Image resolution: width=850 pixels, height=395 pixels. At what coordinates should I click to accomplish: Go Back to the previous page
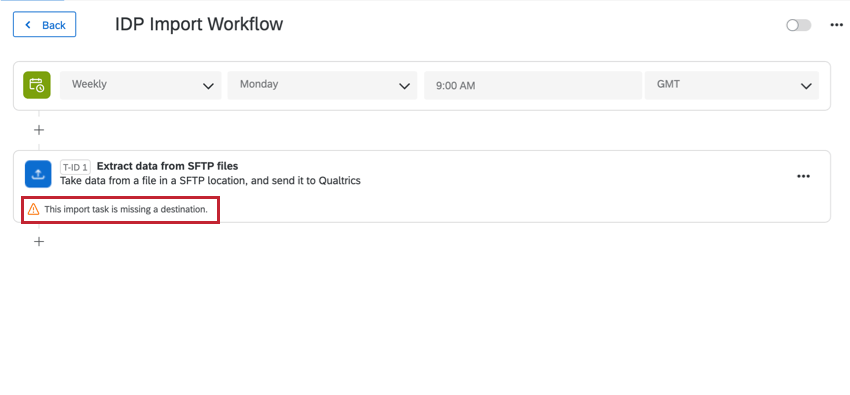[44, 25]
